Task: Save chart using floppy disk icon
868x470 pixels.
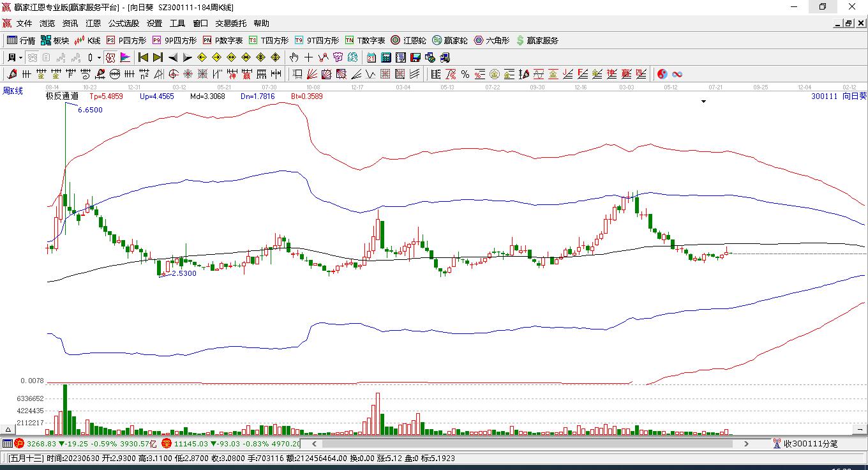Action: pyautogui.click(x=415, y=57)
